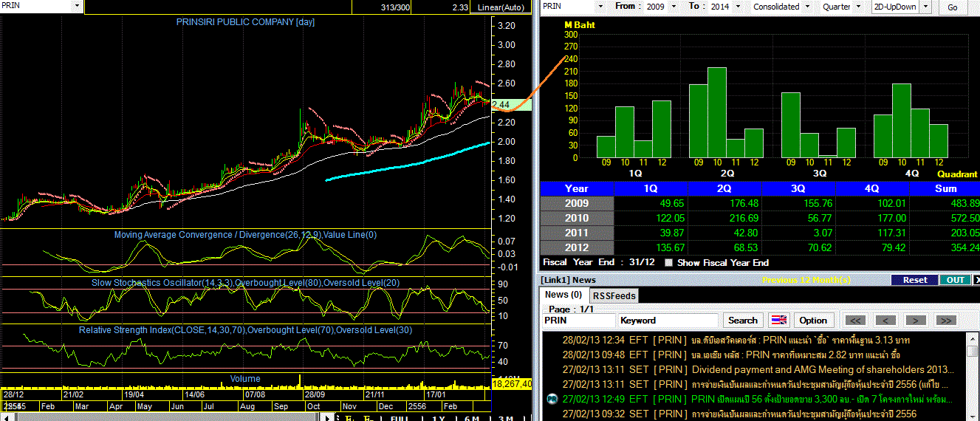
Task: Click the Previous 12 Month(s) label
Action: (805, 280)
